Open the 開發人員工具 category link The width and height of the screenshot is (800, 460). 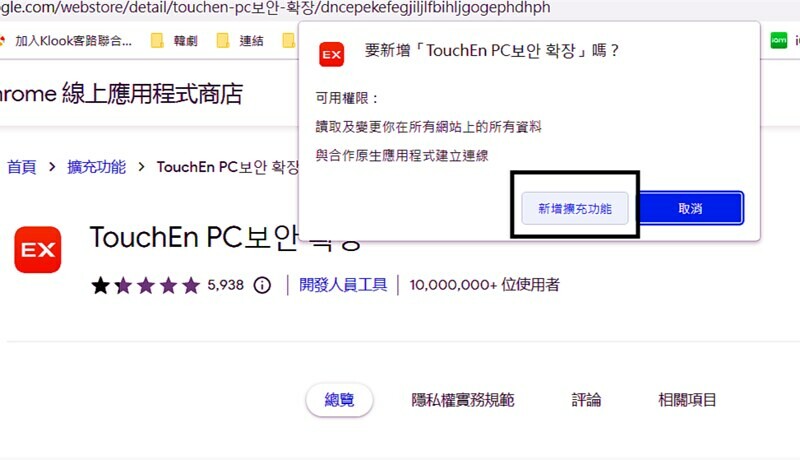coord(343,285)
